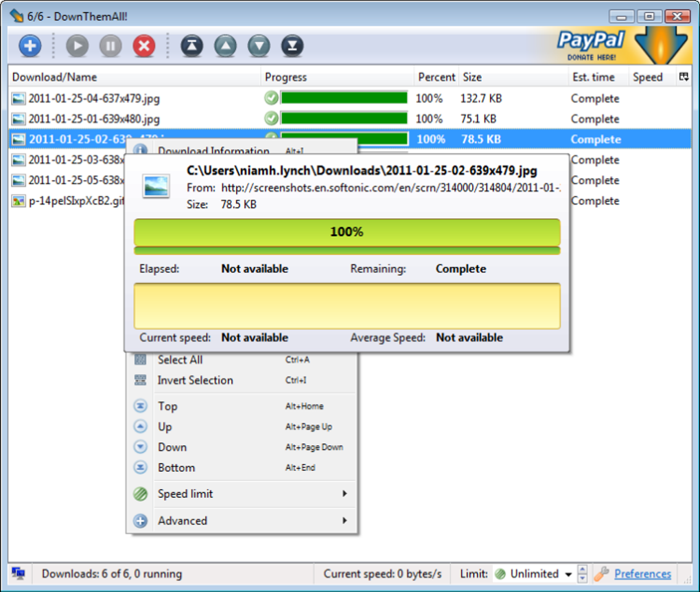The image size is (700, 592).
Task: Click the network monitor icon in status bar
Action: coord(19,573)
